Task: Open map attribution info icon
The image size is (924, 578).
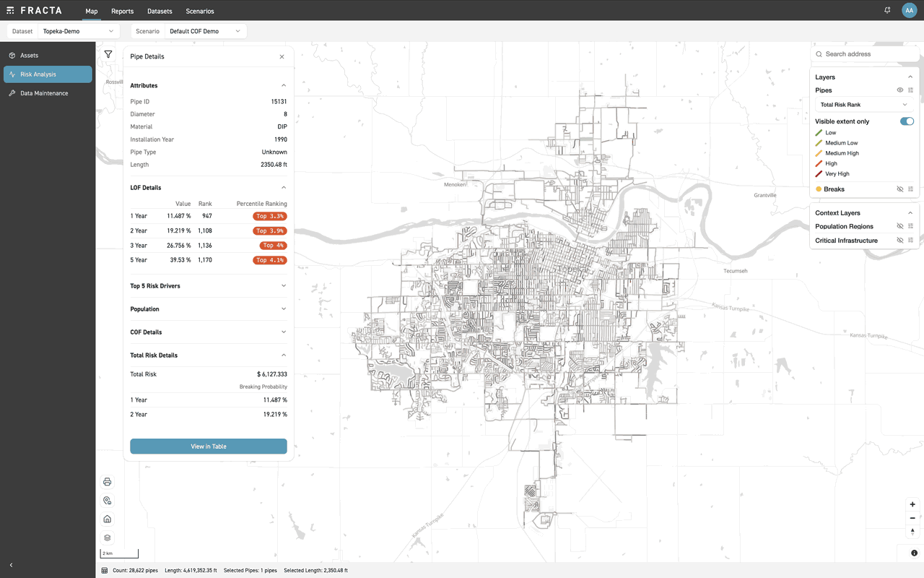Action: click(914, 553)
